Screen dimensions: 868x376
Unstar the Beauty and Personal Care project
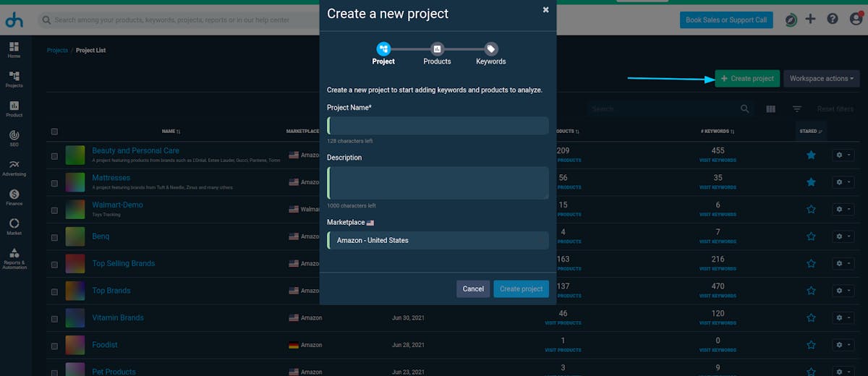(811, 155)
